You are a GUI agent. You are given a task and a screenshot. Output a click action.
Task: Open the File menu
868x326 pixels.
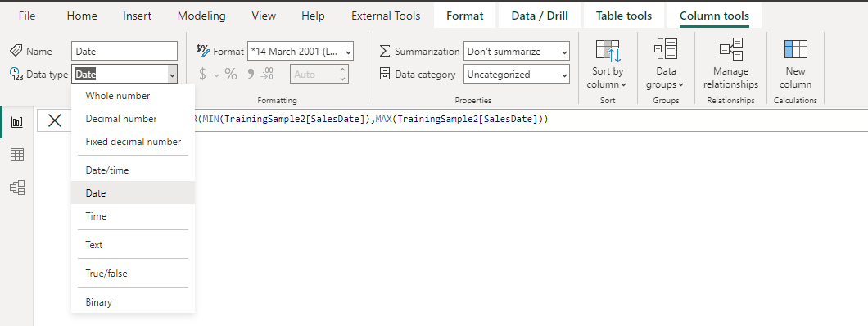point(26,16)
